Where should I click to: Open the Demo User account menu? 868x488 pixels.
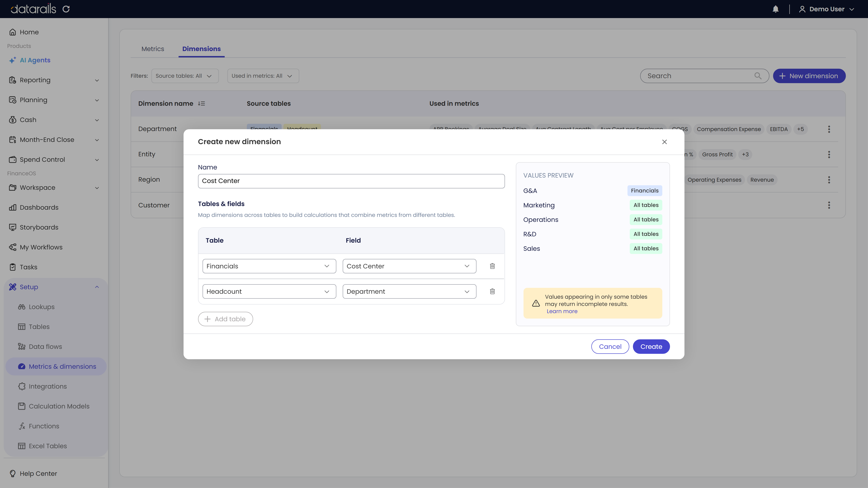click(827, 9)
